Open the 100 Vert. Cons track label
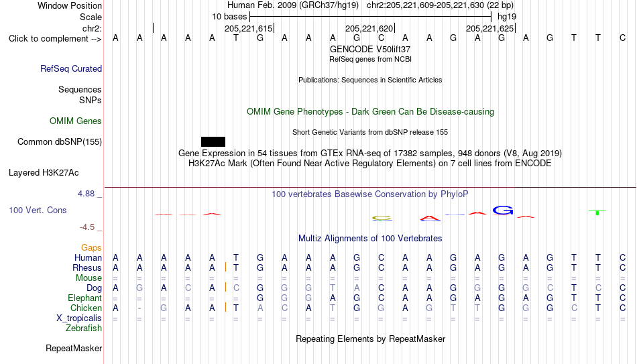Image resolution: width=637 pixels, height=364 pixels. point(38,210)
